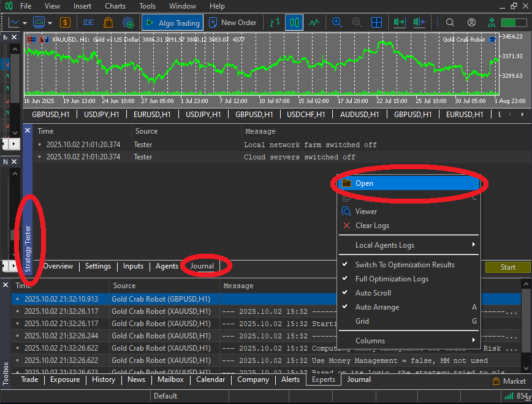Select the candlestick chart display icon
The height and width of the screenshot is (404, 532).
click(x=295, y=22)
